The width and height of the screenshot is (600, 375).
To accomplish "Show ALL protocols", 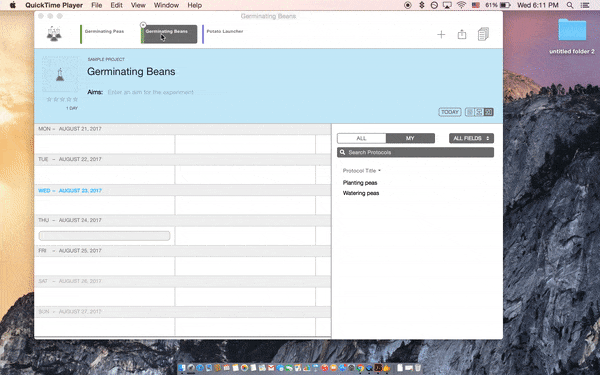I will [362, 138].
